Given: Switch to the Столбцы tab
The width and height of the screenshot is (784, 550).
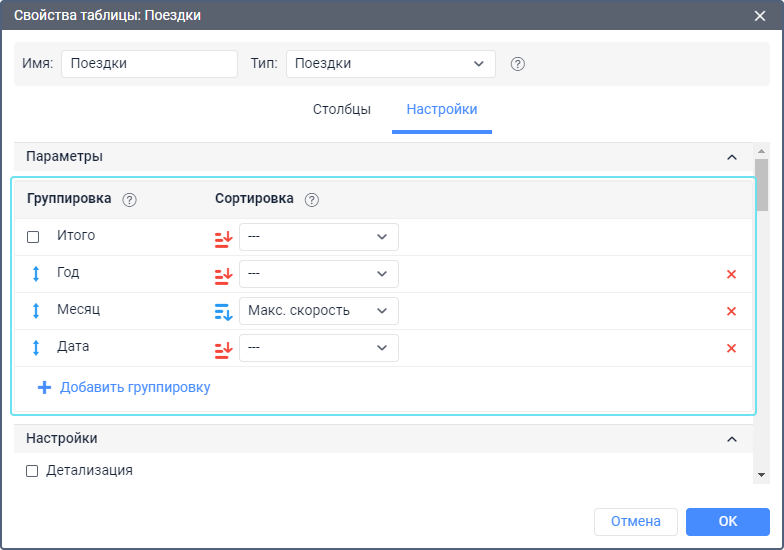Looking at the screenshot, I should click(342, 109).
